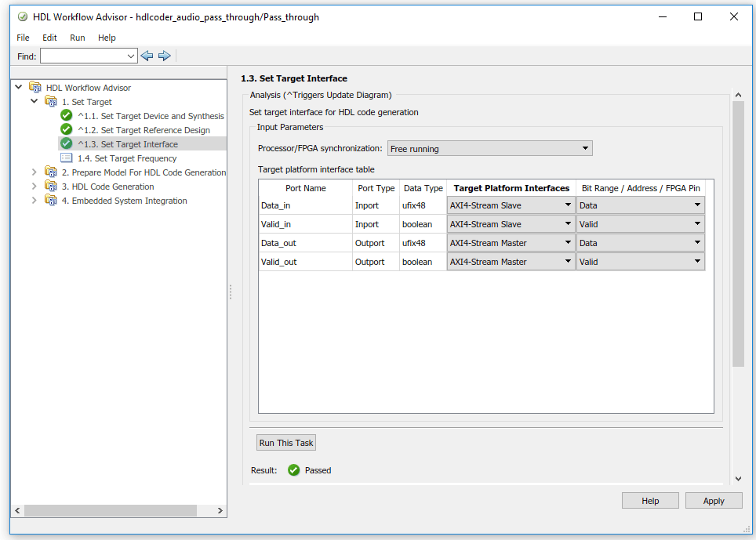The width and height of the screenshot is (756, 540).
Task: Click the Embedded System Integration folder icon
Action: click(x=51, y=200)
